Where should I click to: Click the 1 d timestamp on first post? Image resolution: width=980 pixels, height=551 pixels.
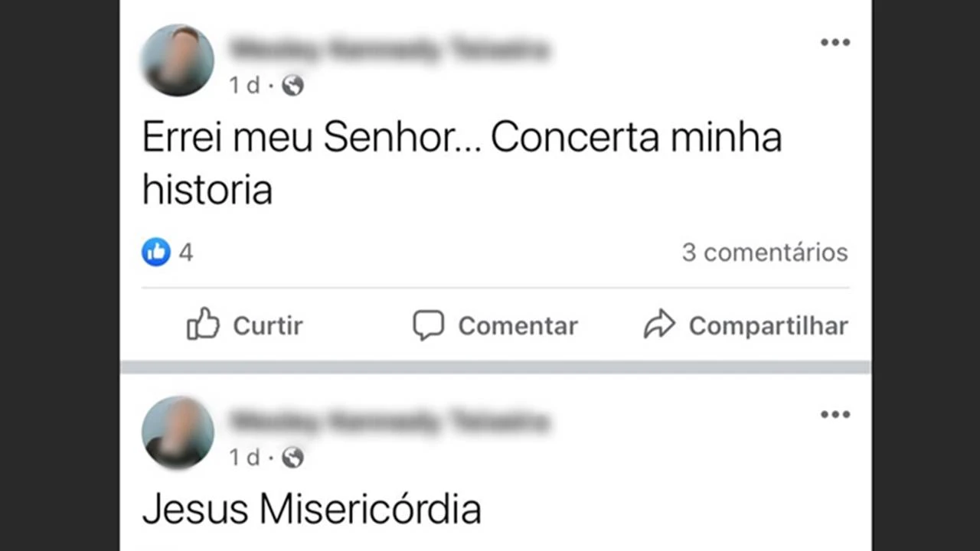244,86
